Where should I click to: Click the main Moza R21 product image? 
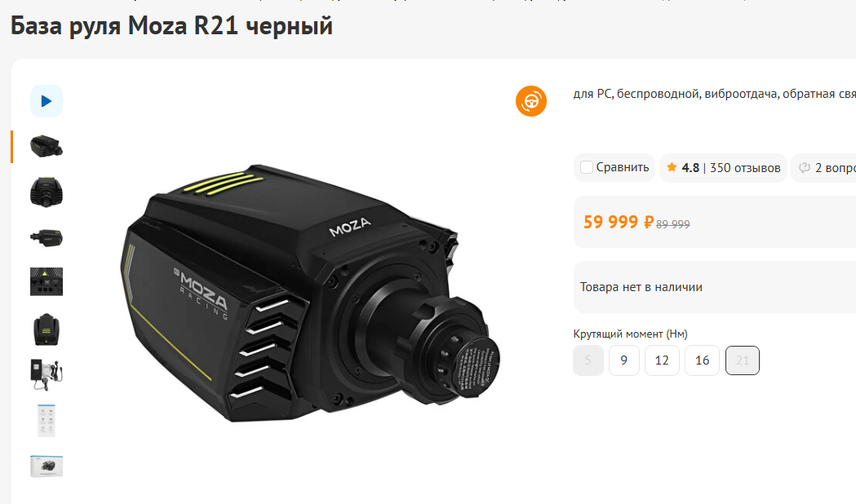point(310,294)
